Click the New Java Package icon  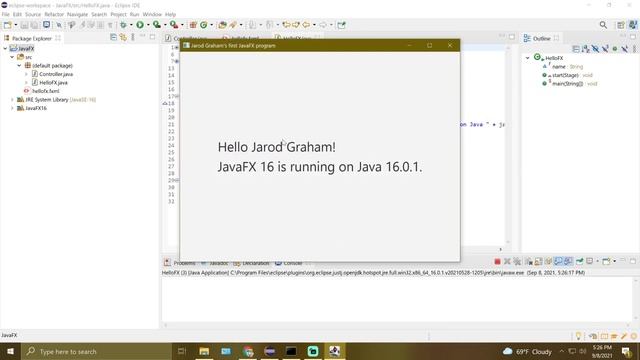(x=193, y=25)
